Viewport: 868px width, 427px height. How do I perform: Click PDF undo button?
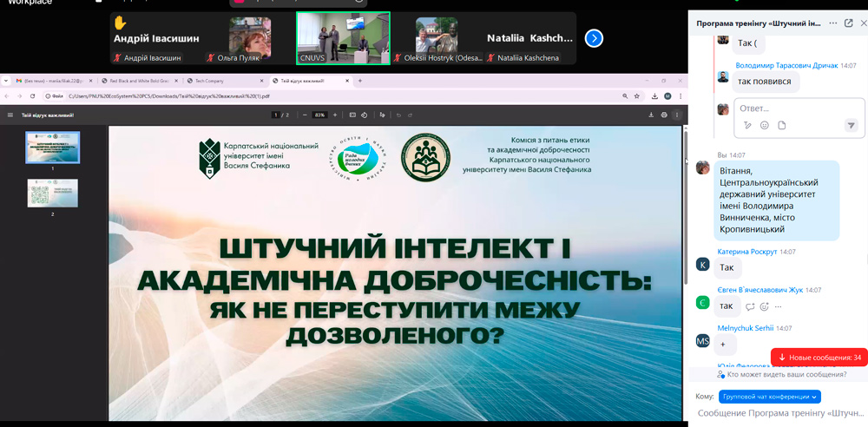(398, 115)
